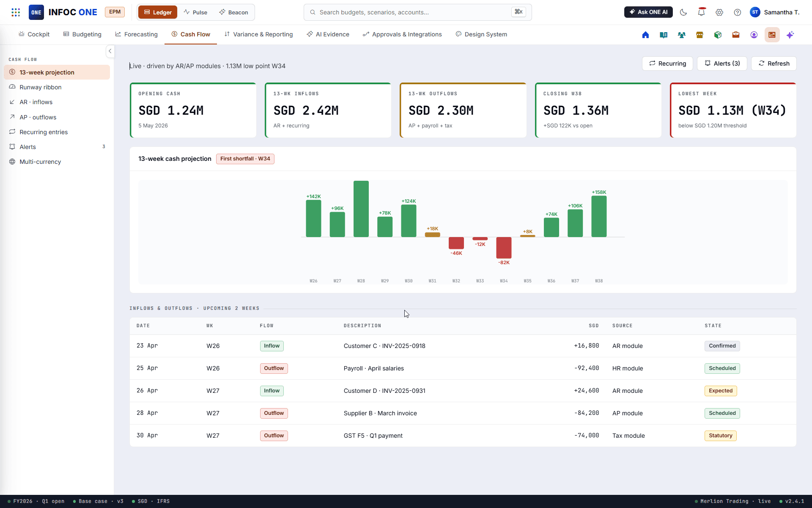Open the app launcher grid icon
This screenshot has height=508, width=812.
tap(16, 12)
